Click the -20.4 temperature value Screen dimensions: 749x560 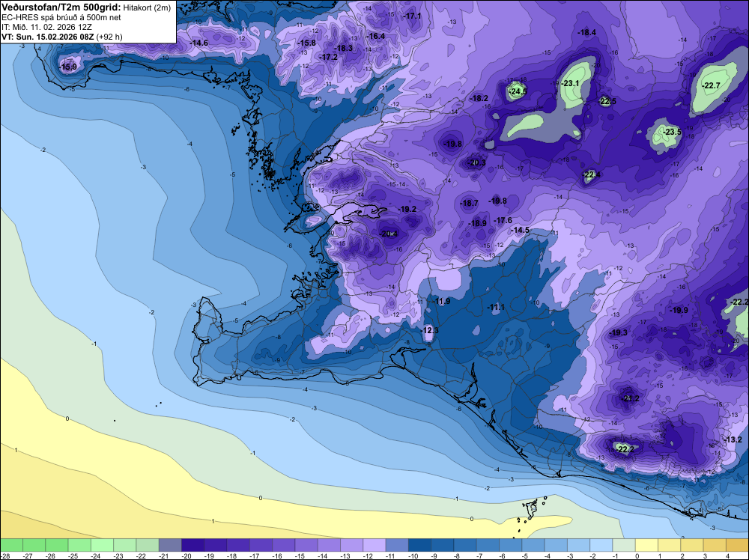[389, 234]
